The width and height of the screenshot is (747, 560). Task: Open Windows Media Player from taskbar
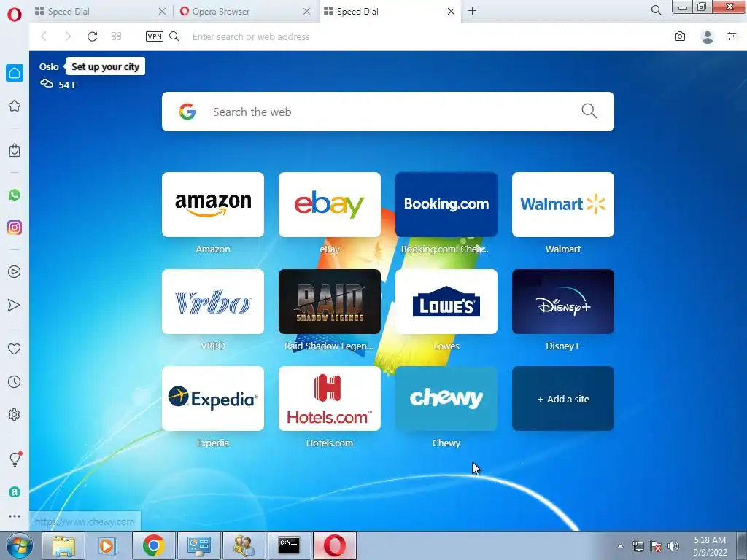click(108, 545)
